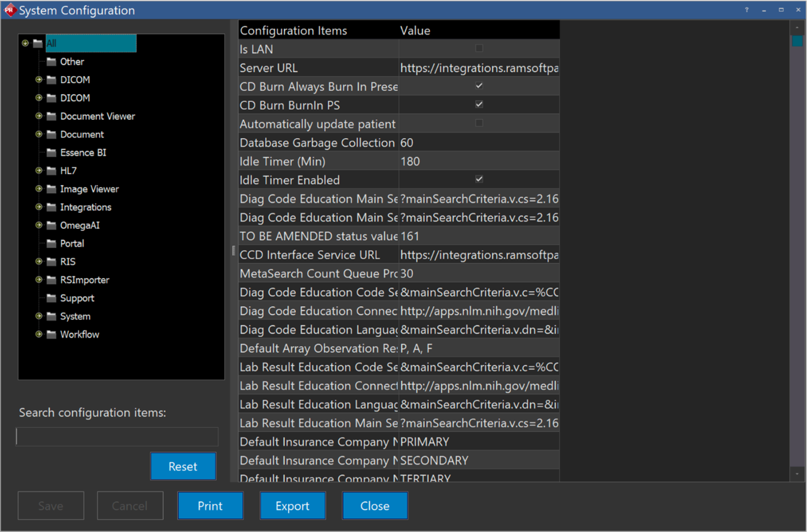807x532 pixels.
Task: Uncheck CD Burn BurnIn PS
Action: tap(479, 104)
